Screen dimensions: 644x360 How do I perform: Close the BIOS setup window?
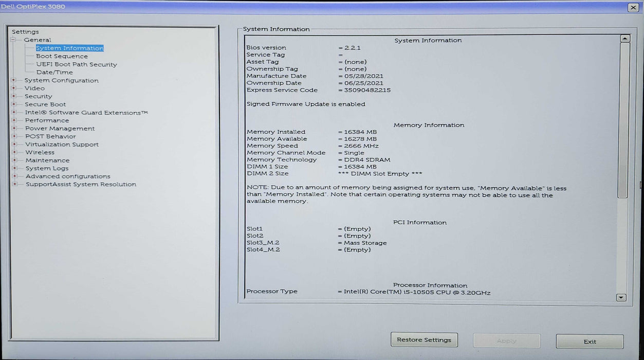[633, 7]
